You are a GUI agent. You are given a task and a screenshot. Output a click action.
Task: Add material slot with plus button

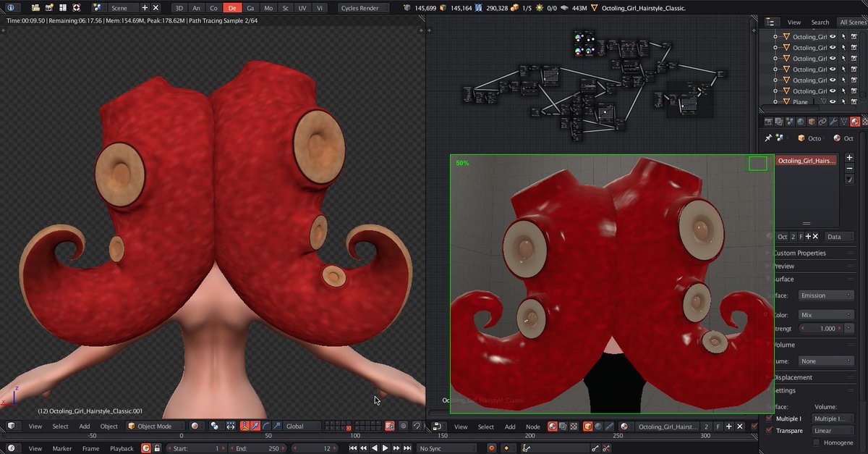tap(849, 157)
